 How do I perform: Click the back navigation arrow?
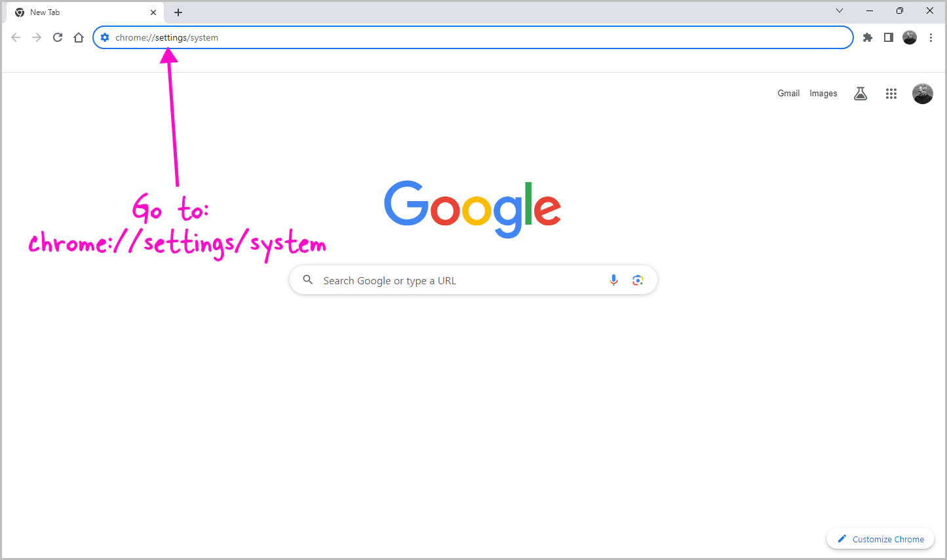coord(16,37)
